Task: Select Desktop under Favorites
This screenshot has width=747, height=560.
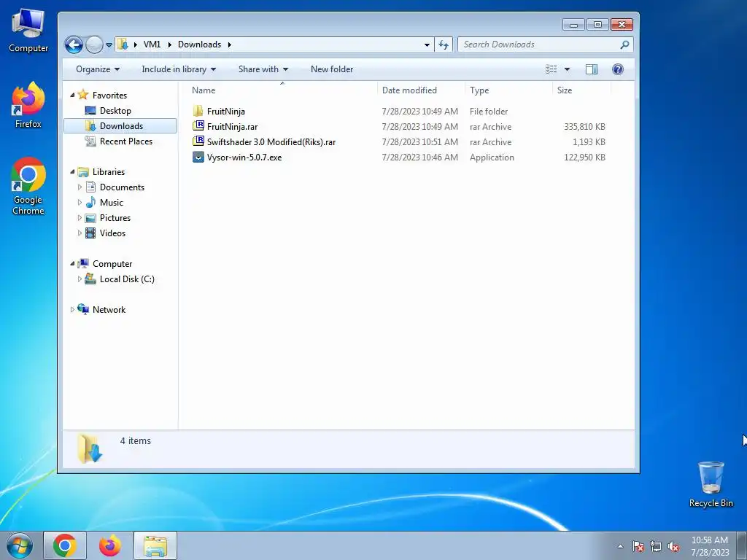Action: coord(115,111)
